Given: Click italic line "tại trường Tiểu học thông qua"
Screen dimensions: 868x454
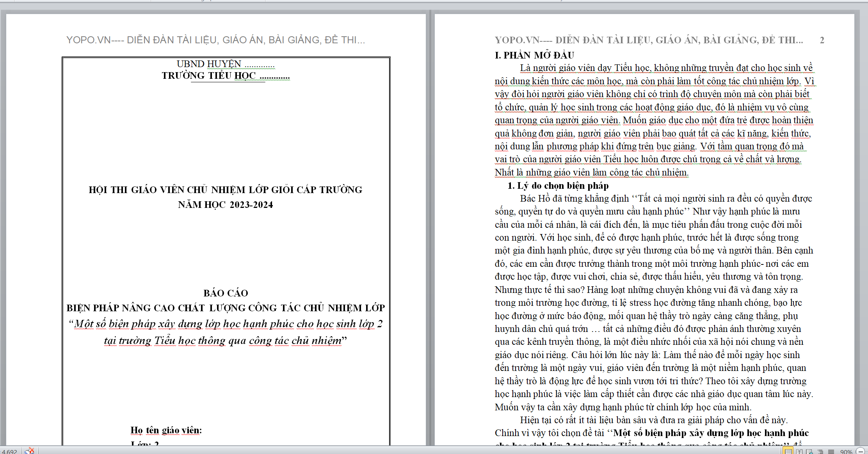Looking at the screenshot, I should coord(226,340).
